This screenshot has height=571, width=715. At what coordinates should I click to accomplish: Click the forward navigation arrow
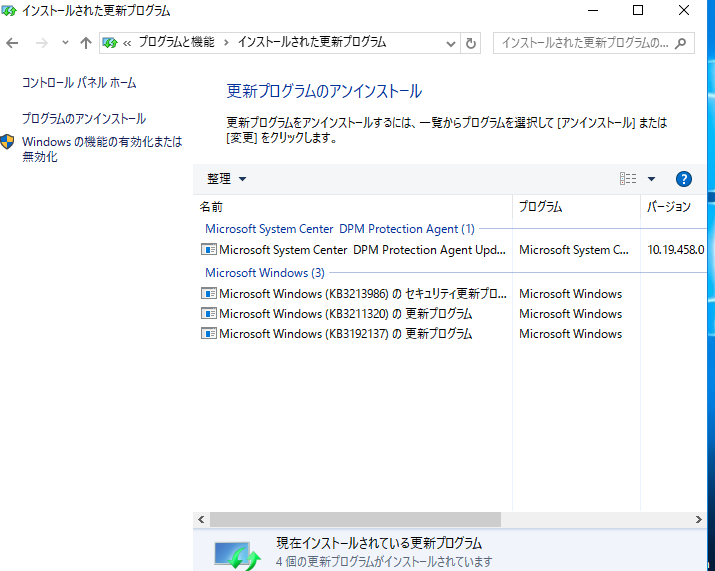pyautogui.click(x=41, y=43)
